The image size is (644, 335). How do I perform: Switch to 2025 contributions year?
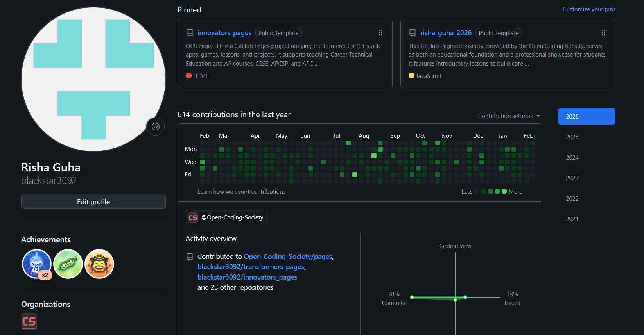[x=572, y=137]
